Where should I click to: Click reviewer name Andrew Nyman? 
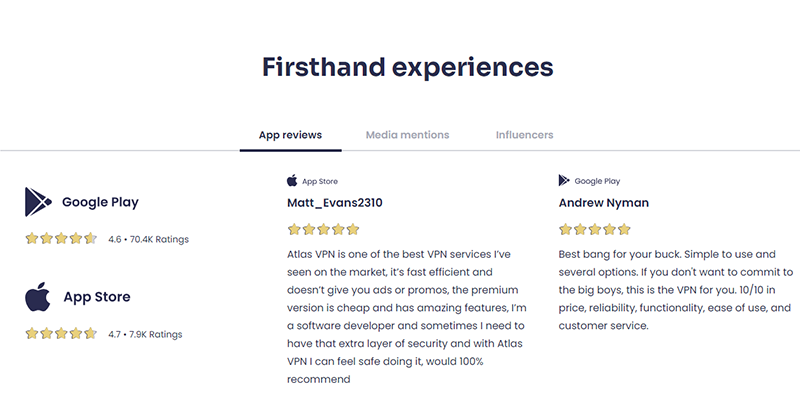(604, 203)
